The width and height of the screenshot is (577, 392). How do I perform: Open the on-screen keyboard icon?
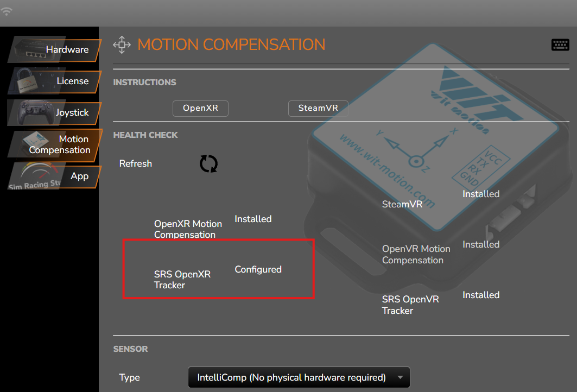(560, 45)
